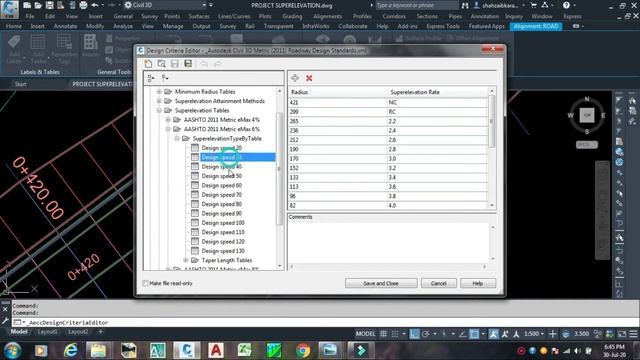The height and width of the screenshot is (360, 640).
Task: Click the Save icon in quick access toolbar
Action: tap(49, 5)
